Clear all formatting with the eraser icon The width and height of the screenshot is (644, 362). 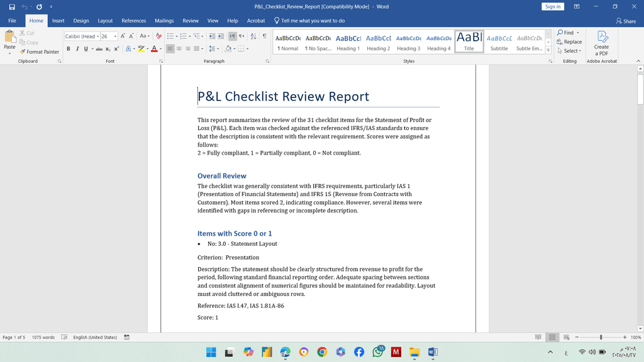pos(159,36)
